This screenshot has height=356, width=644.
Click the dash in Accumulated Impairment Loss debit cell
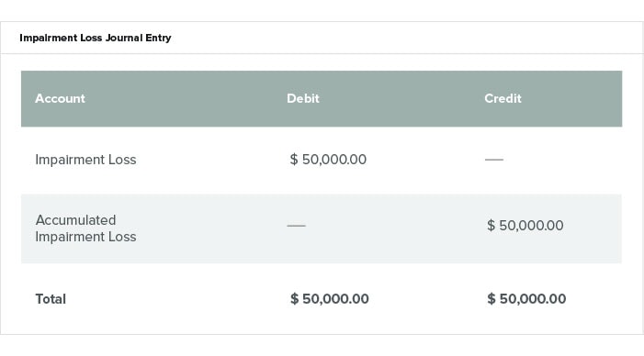296,226
